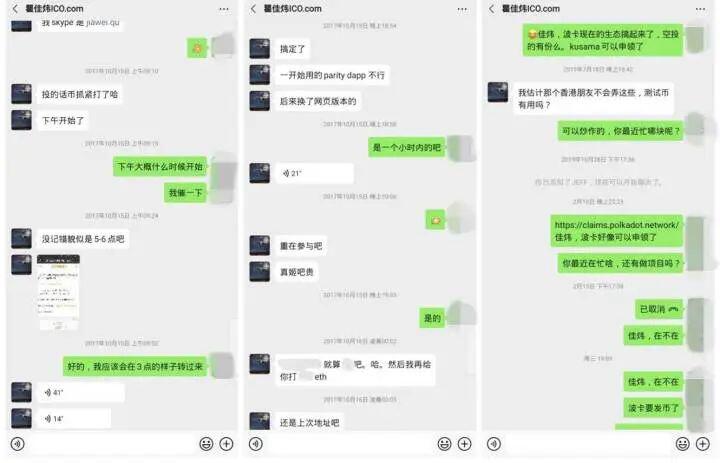Switch to voice input in left chat
The width and height of the screenshot is (720, 463).
point(17,444)
